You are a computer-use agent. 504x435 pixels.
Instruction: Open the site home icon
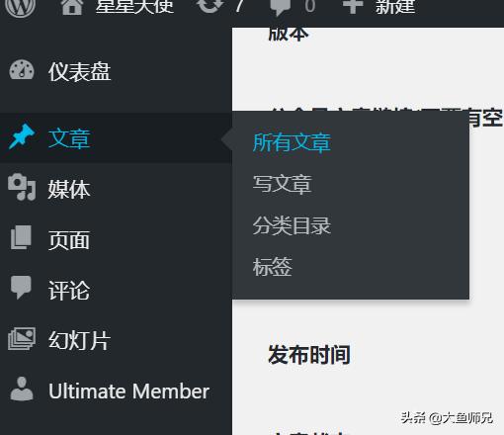[x=72, y=7]
